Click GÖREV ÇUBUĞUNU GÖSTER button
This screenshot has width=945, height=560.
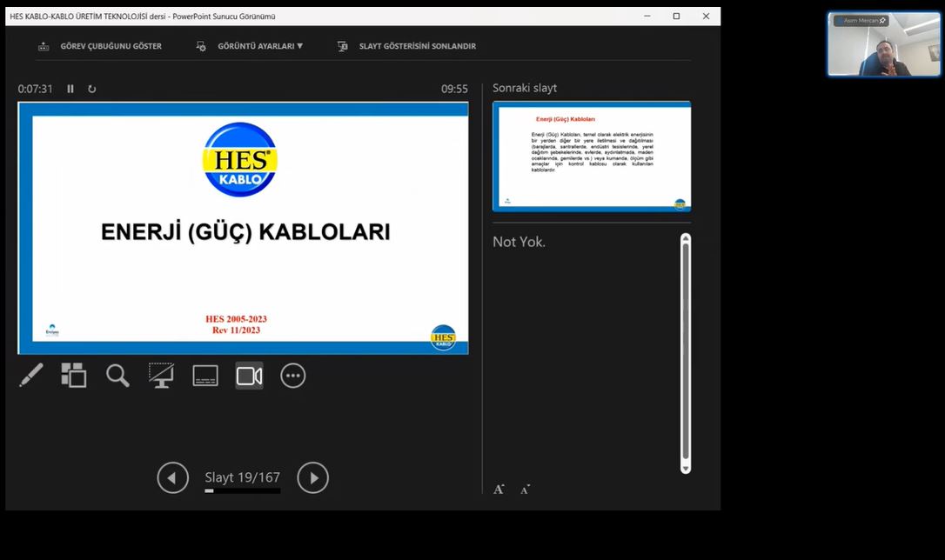[111, 46]
